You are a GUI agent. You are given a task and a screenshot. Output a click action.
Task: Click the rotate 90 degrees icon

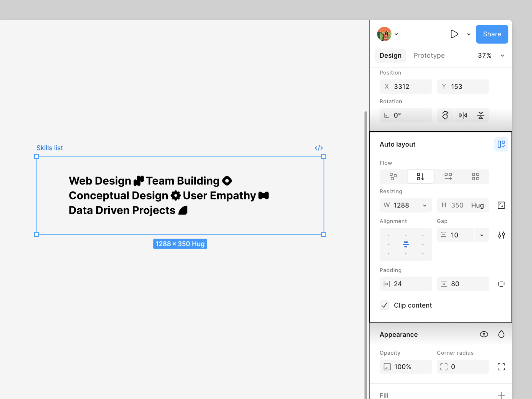(x=445, y=115)
